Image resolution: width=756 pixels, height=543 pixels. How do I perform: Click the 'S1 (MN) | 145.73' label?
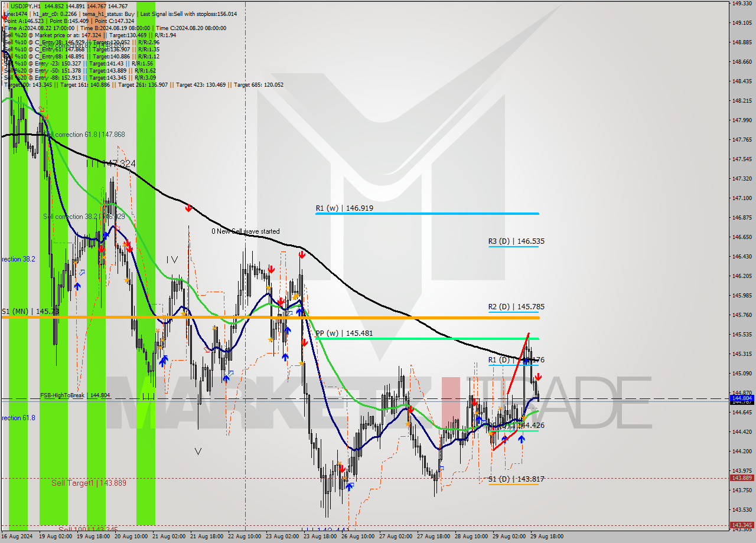pyautogui.click(x=30, y=311)
